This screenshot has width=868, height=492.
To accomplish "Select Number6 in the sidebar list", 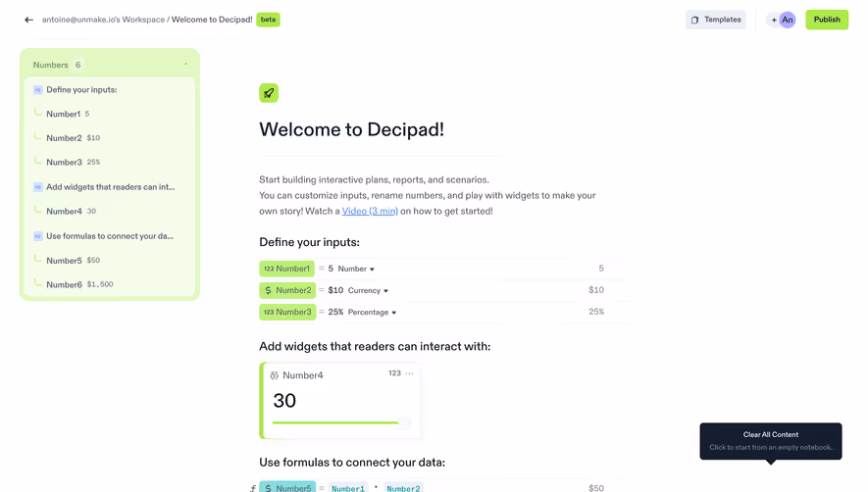I will tap(64, 284).
